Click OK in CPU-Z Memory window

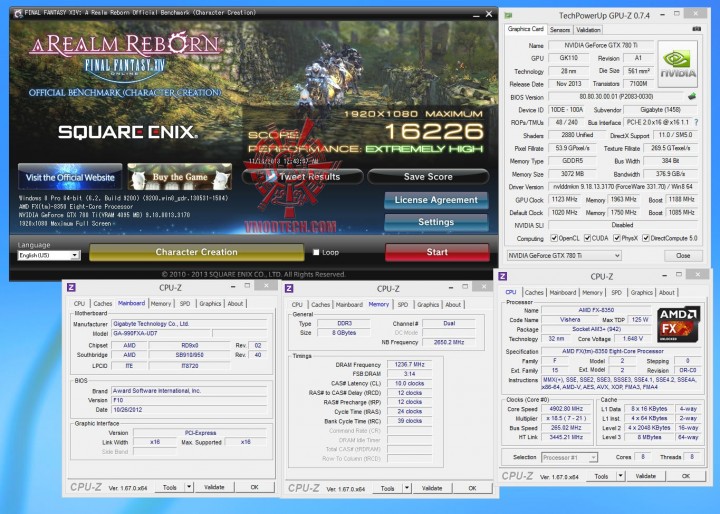(x=472, y=488)
